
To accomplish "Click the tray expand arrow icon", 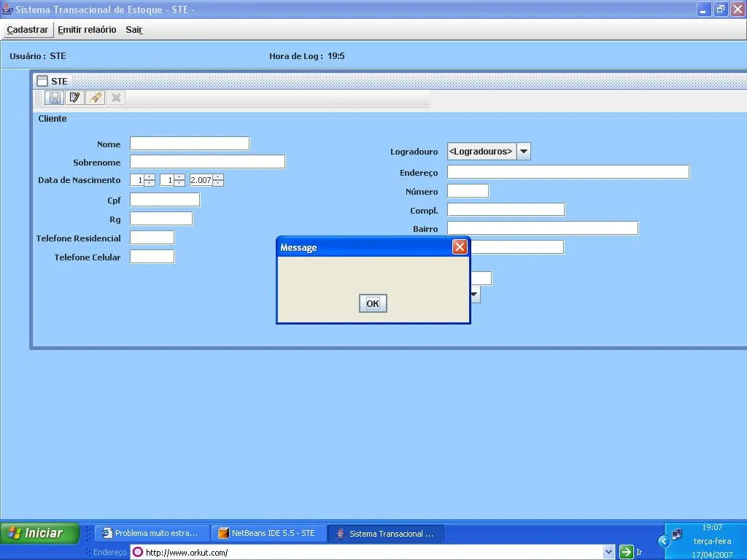I will (x=663, y=541).
